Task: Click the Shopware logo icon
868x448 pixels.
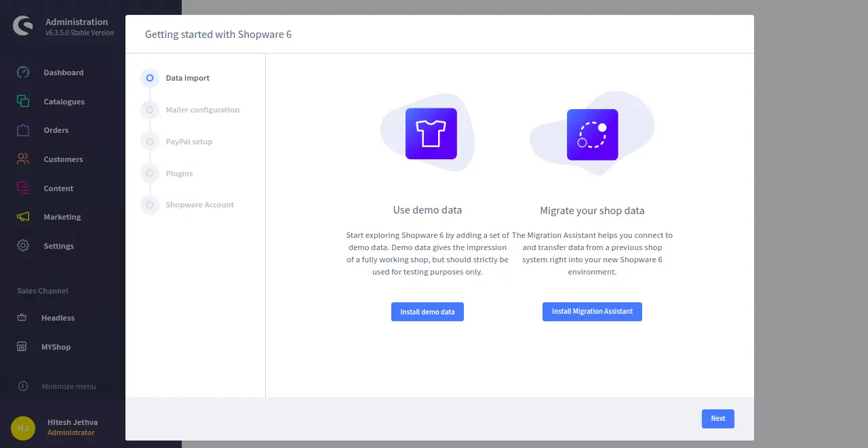Action: pyautogui.click(x=23, y=26)
